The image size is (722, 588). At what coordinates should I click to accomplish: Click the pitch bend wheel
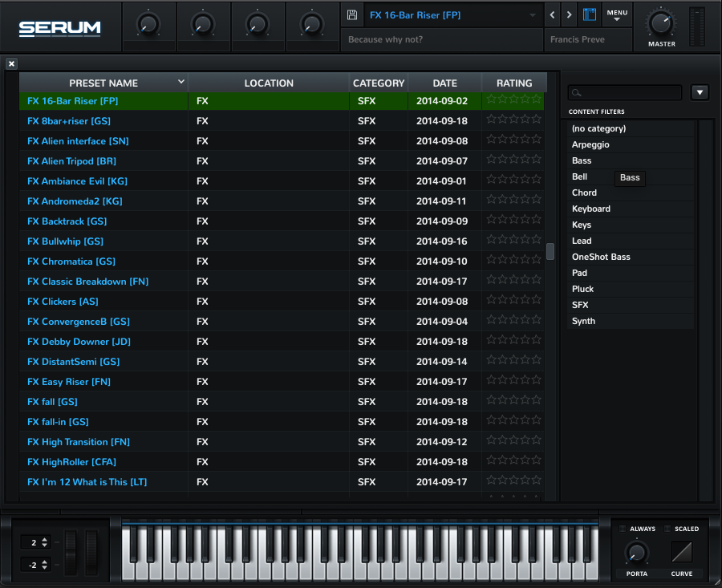point(71,553)
